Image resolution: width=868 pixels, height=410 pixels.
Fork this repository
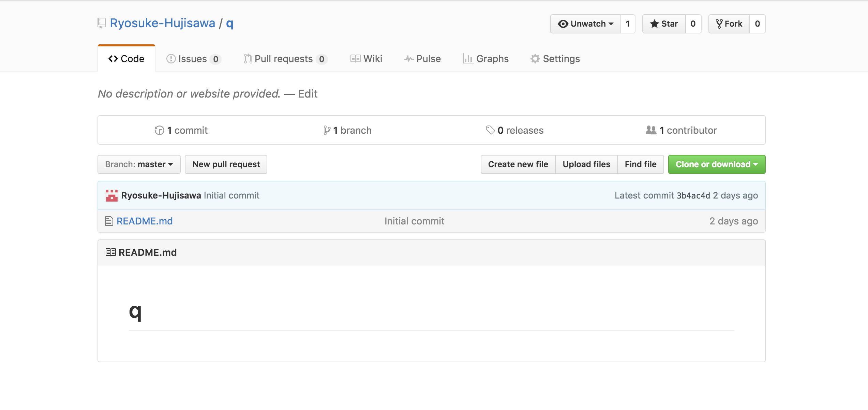[729, 24]
